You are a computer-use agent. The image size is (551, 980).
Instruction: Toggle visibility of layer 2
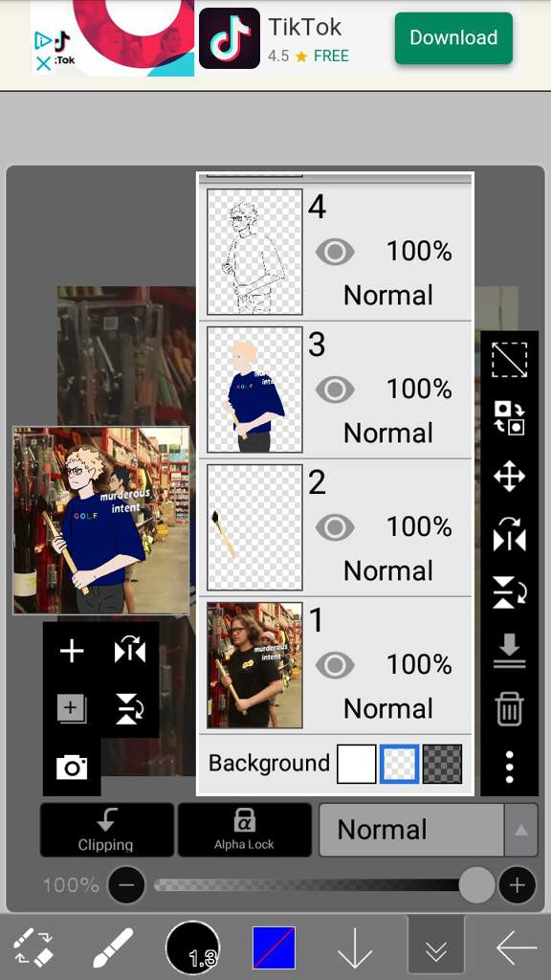tap(335, 528)
